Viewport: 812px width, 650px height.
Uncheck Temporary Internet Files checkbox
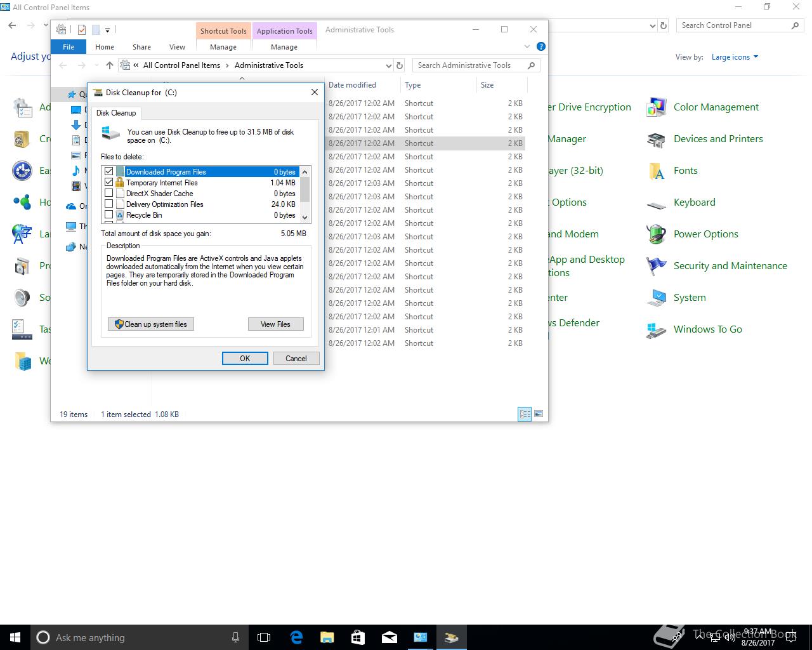[x=109, y=183]
